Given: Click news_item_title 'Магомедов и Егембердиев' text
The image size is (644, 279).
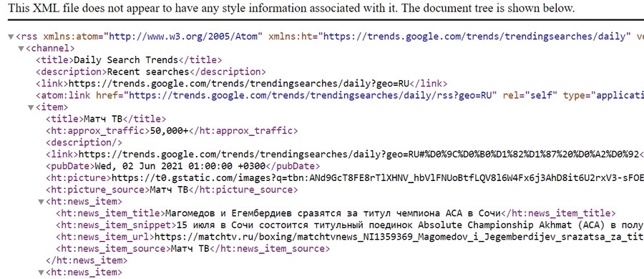Looking at the screenshot, I should click(x=333, y=214).
